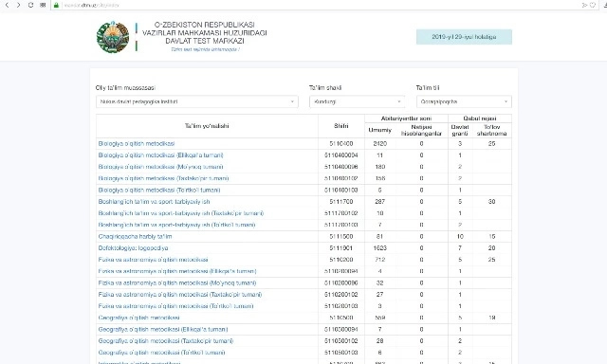
Task: Open Defektologiya: logopediya link
Action: coord(133,248)
